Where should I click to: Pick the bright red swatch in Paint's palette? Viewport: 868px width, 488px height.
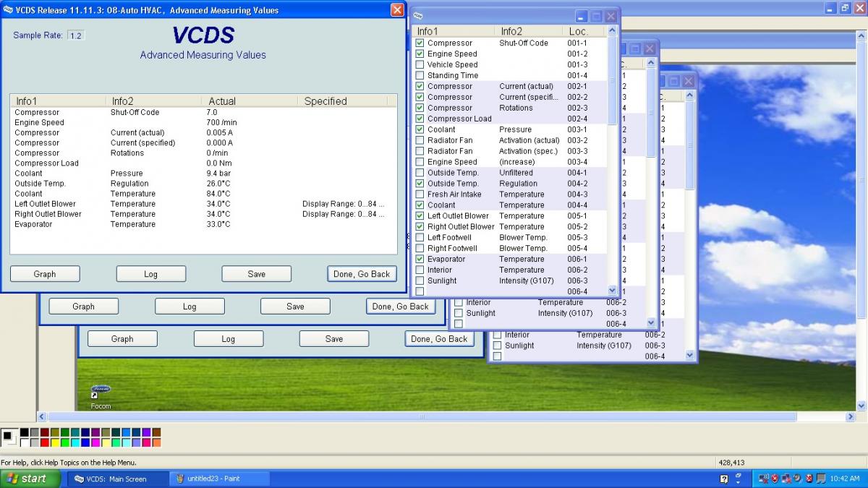tap(45, 442)
